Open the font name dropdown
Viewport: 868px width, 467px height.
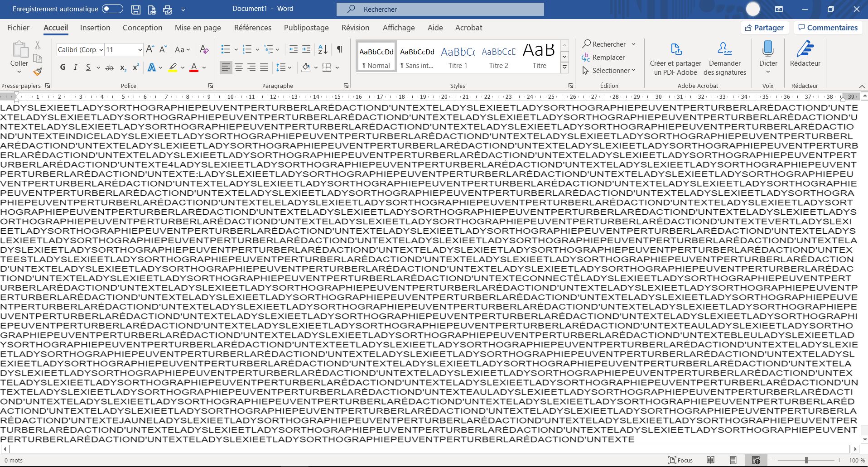101,50
